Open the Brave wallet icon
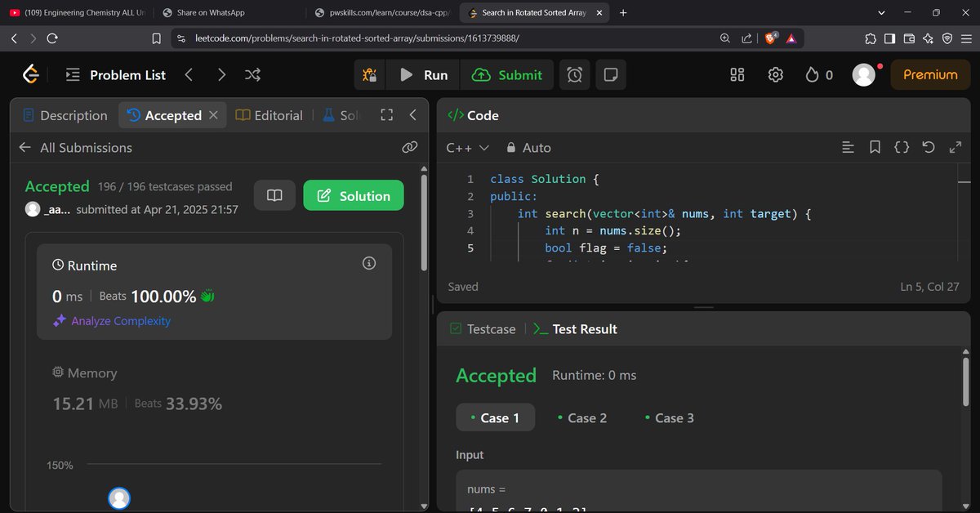 909,38
